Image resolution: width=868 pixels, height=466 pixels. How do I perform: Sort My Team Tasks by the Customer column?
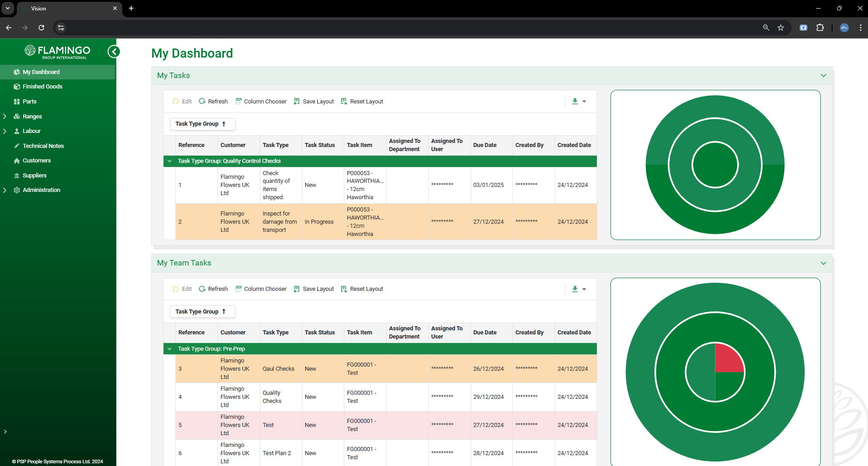[x=239, y=333]
